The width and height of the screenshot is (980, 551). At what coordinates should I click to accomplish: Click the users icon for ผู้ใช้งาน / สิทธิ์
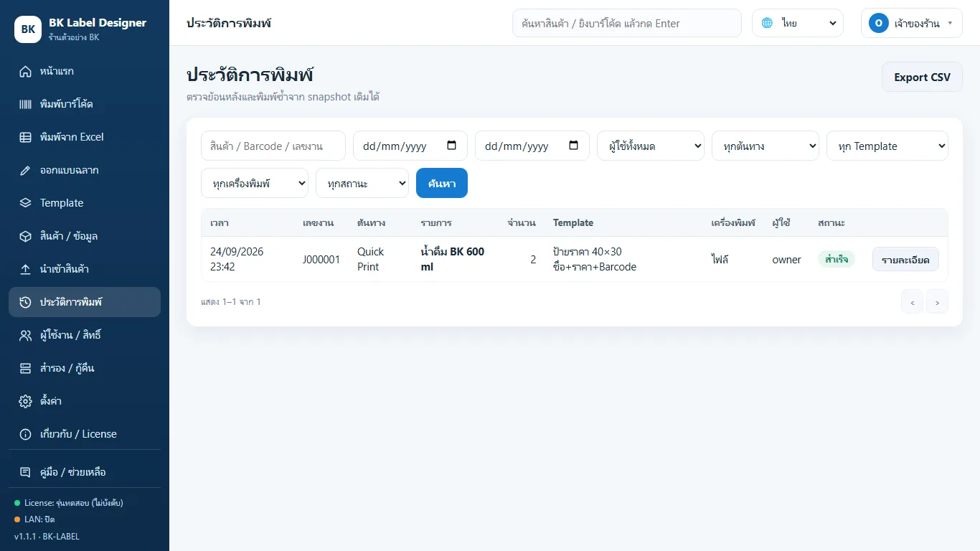point(26,335)
